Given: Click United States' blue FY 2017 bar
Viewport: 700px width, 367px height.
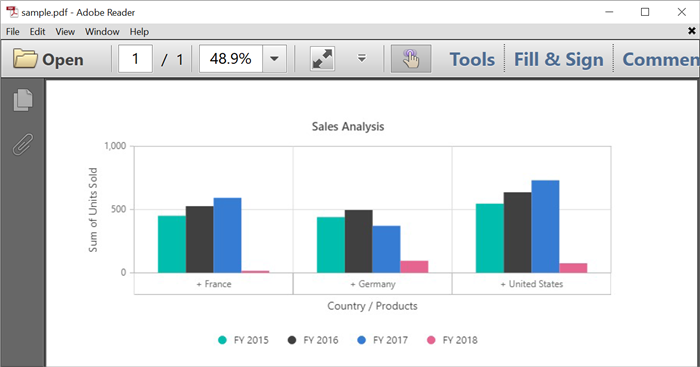Looking at the screenshot, I should point(545,226).
